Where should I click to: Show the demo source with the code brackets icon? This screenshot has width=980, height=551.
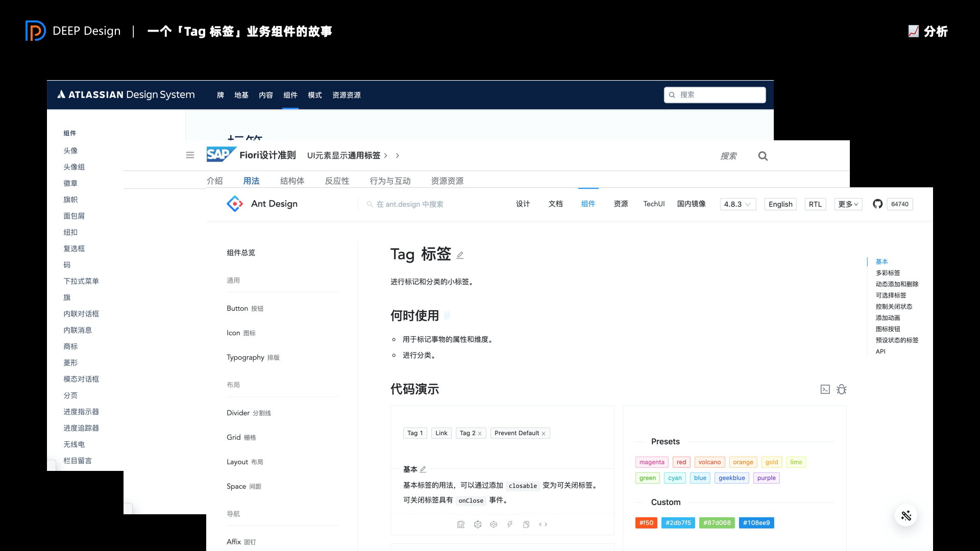(x=543, y=524)
